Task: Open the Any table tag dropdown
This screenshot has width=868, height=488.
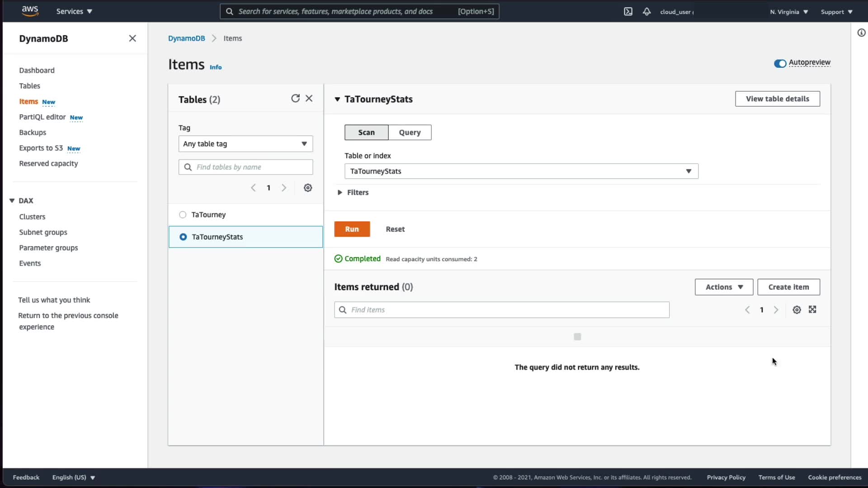Action: 245,144
